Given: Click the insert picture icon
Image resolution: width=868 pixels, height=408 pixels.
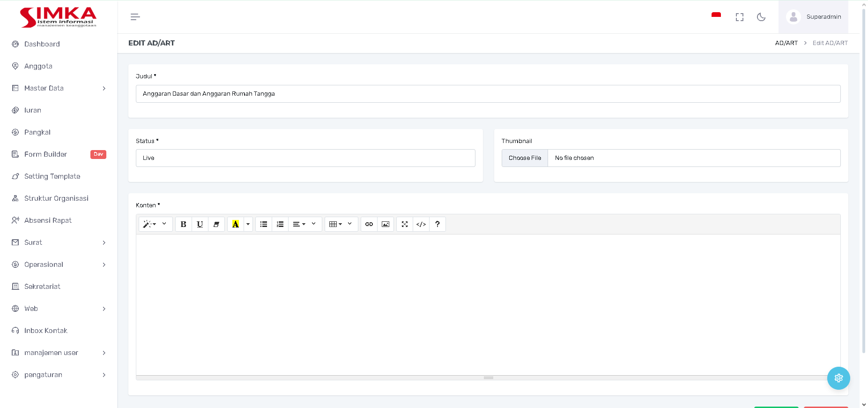Looking at the screenshot, I should click(386, 224).
